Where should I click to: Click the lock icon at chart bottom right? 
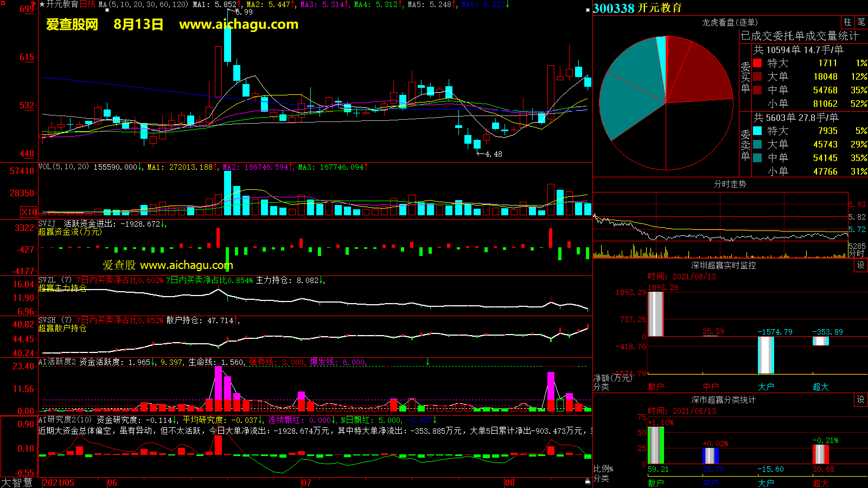click(x=588, y=481)
